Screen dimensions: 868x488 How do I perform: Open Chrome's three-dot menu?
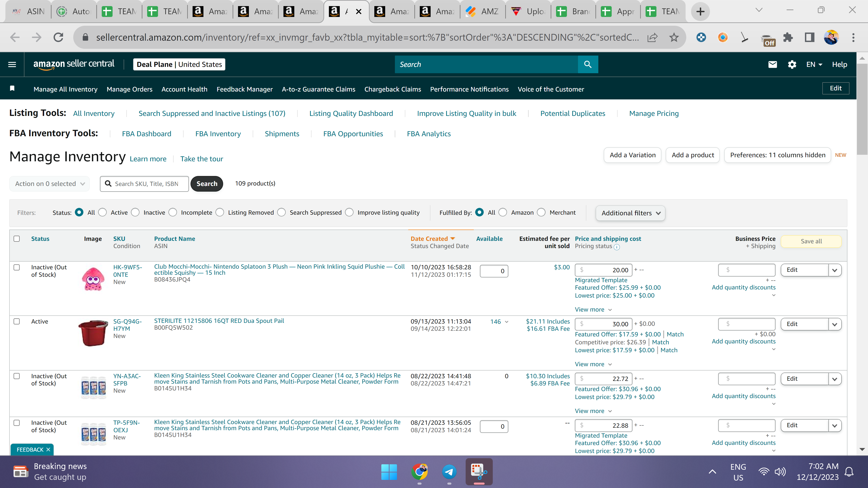(x=853, y=37)
